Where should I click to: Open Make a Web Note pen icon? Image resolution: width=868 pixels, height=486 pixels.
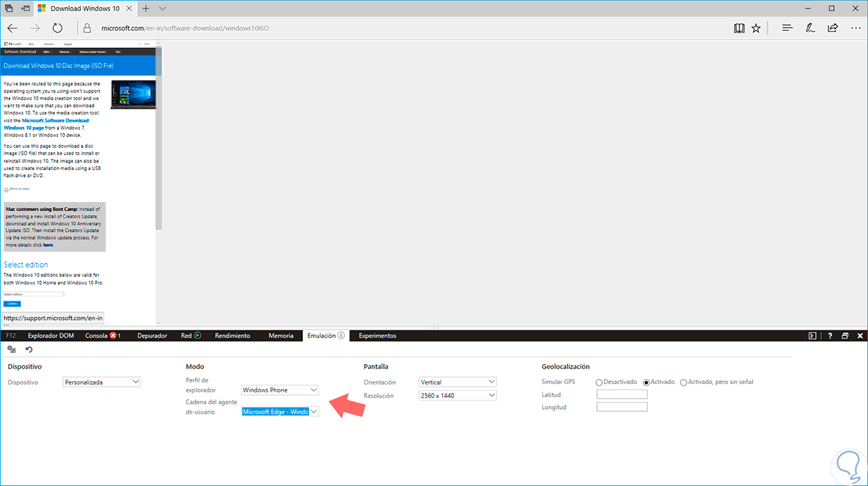pos(810,28)
